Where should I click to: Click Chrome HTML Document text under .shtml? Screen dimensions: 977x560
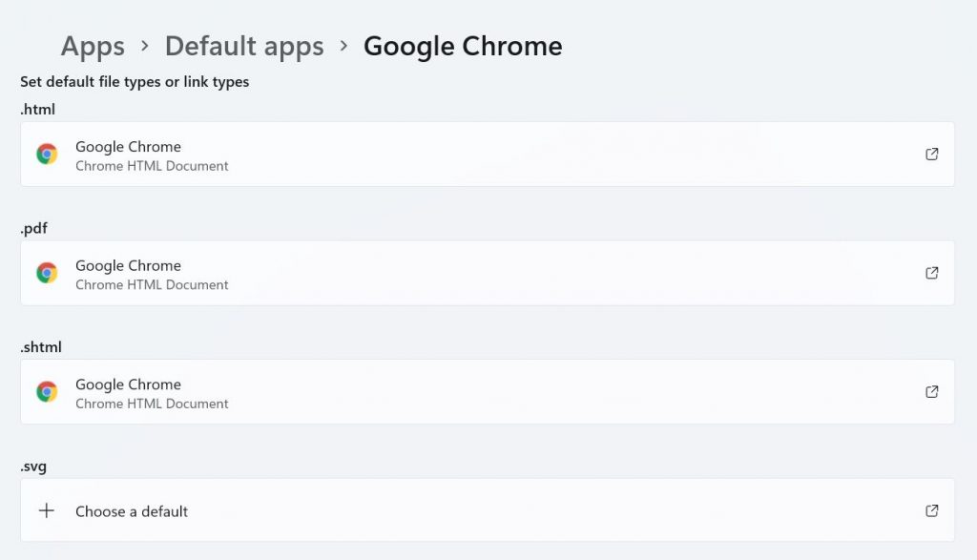click(152, 404)
